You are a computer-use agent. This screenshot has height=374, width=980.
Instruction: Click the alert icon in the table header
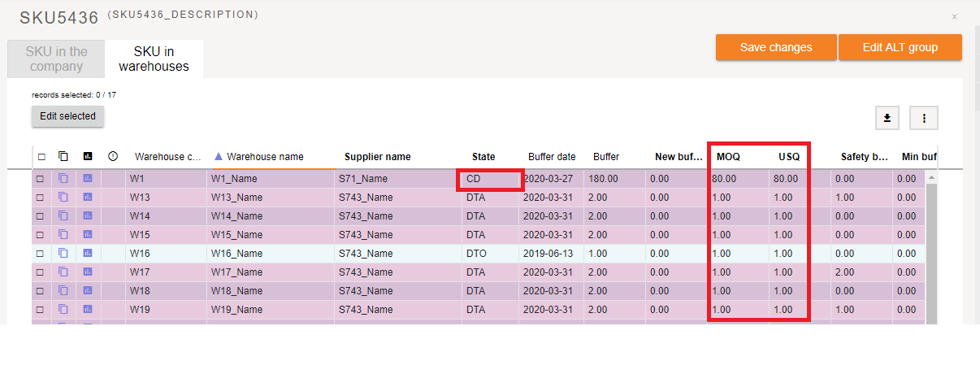pos(113,156)
